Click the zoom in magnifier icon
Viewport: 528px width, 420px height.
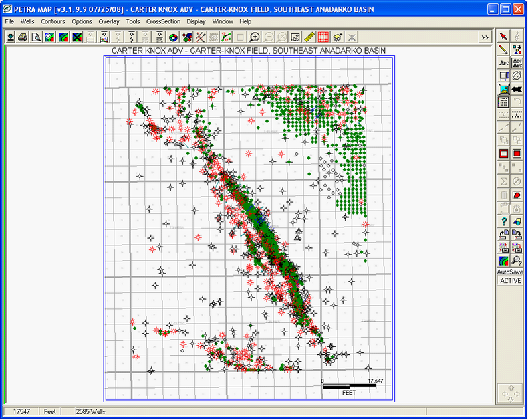click(255, 37)
